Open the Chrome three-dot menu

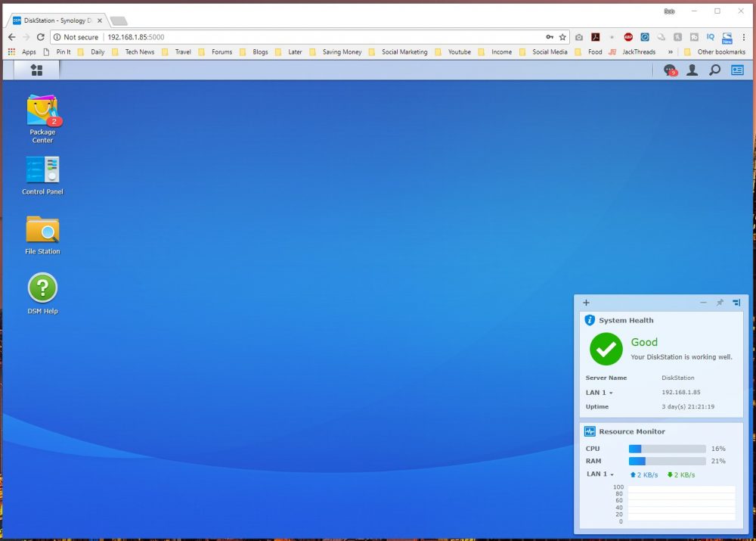(x=743, y=37)
